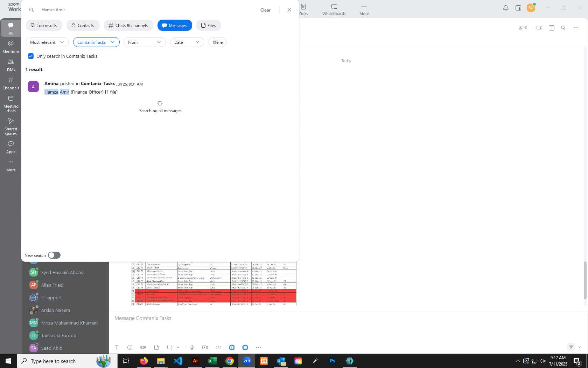Viewport: 588px width, 368px height.
Task: Open the Date filter dropdown
Action: [x=187, y=42]
